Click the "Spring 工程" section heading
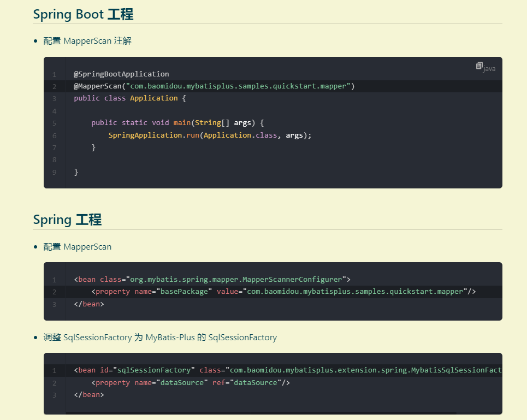The width and height of the screenshot is (527, 420). 67,220
